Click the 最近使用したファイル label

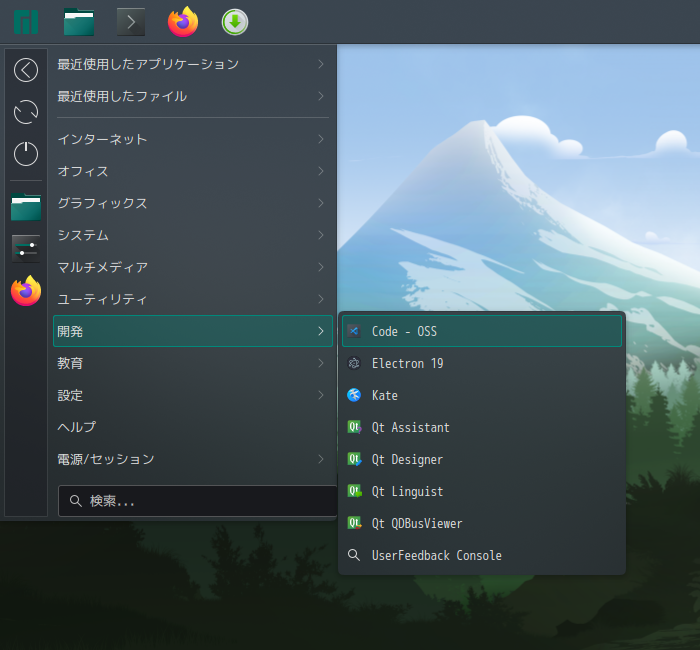[x=122, y=96]
